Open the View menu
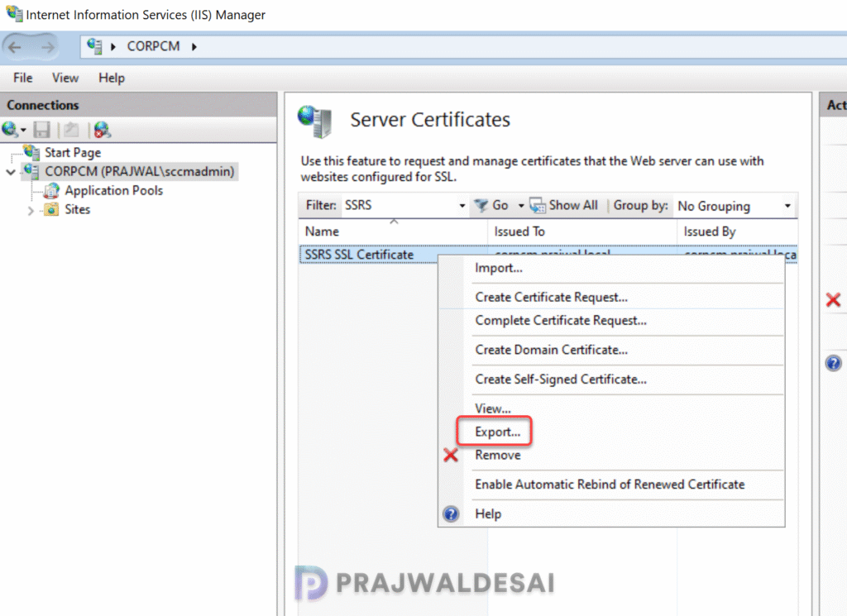Screen dimensions: 847x616 (x=65, y=78)
